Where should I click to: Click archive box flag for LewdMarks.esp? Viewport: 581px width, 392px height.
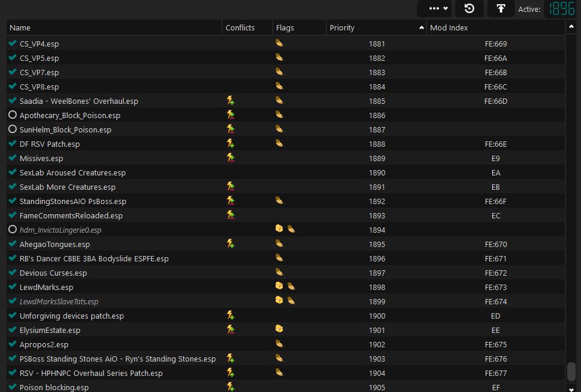279,286
